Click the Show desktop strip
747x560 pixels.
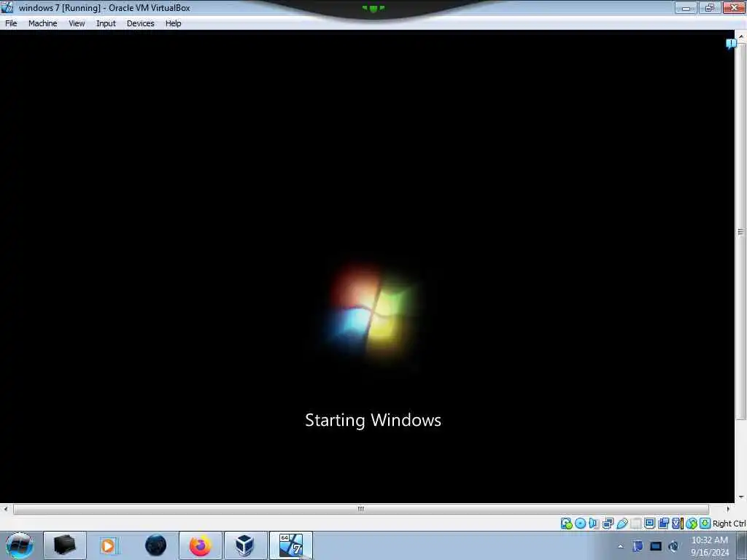click(x=742, y=545)
